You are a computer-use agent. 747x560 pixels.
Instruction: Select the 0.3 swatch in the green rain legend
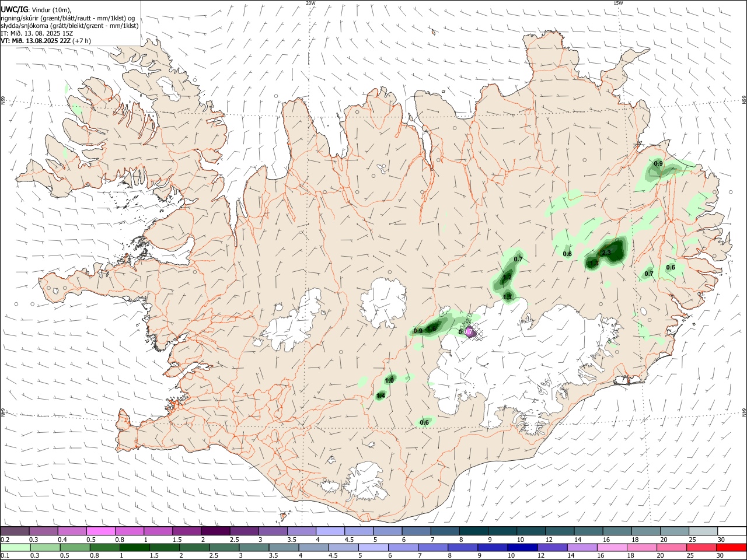click(x=44, y=547)
